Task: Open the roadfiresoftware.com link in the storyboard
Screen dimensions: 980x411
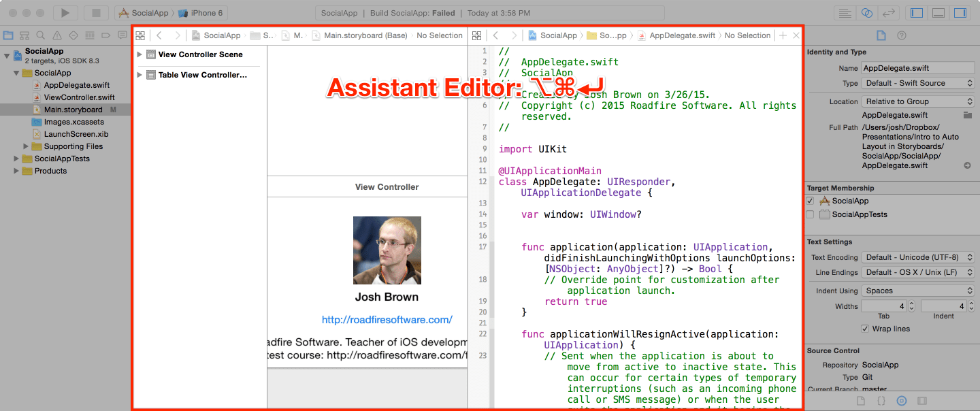Action: (387, 318)
